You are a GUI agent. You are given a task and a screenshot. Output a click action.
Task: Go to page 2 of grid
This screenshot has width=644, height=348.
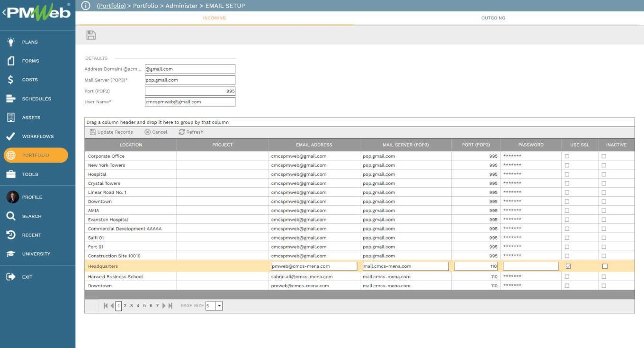click(125, 306)
